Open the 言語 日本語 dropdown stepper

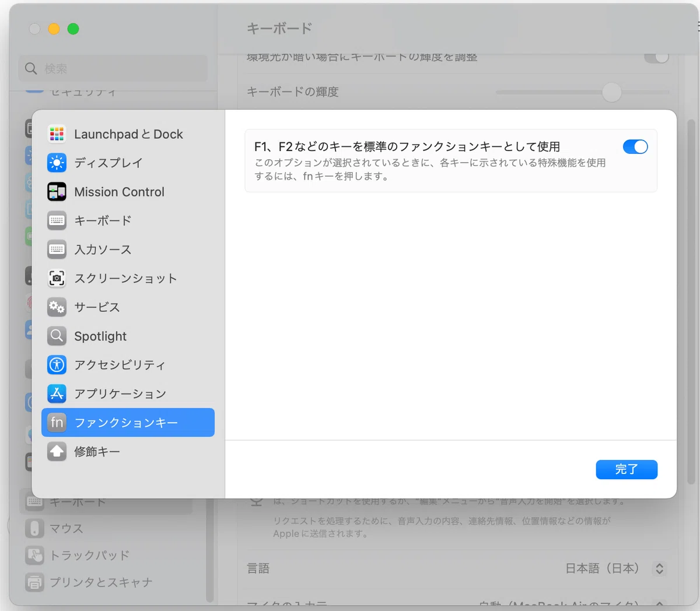pos(659,568)
